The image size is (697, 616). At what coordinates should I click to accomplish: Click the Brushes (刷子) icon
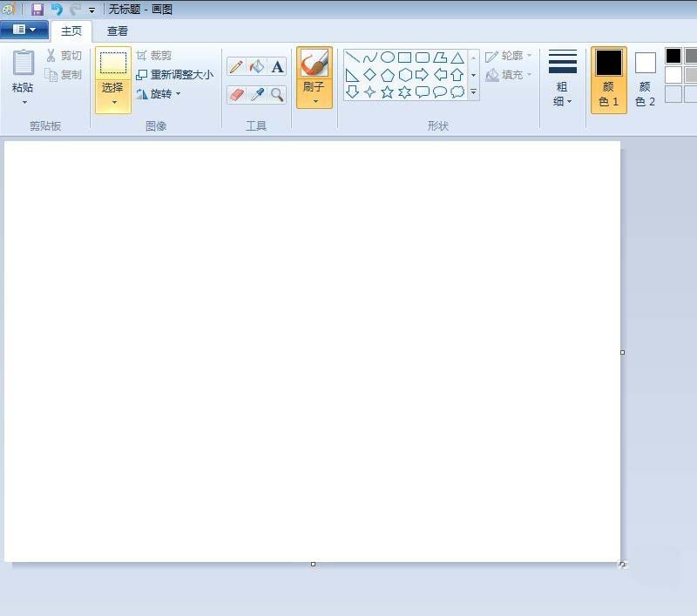pyautogui.click(x=315, y=63)
